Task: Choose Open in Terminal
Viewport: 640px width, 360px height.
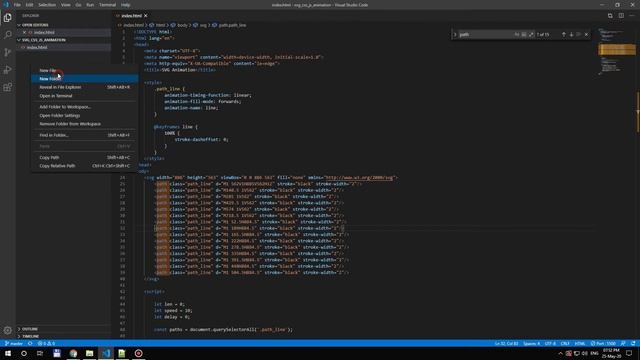Action: (84, 96)
